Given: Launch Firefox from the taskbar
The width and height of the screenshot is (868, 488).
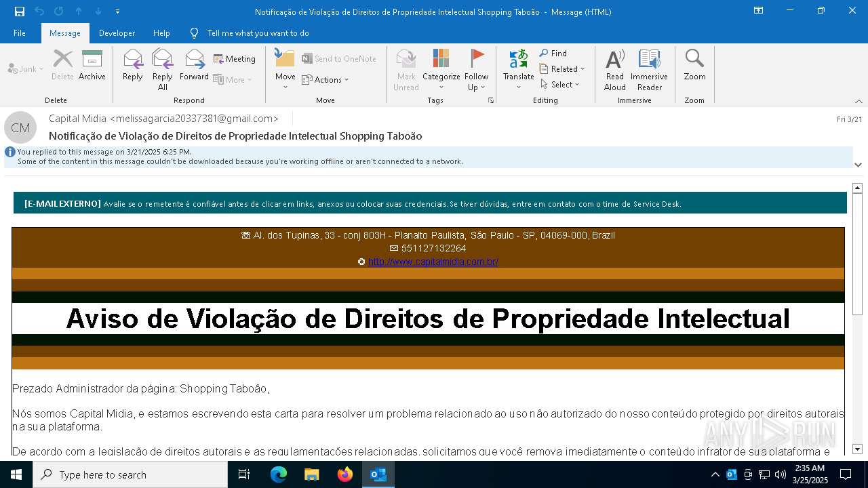Looking at the screenshot, I should click(x=345, y=474).
